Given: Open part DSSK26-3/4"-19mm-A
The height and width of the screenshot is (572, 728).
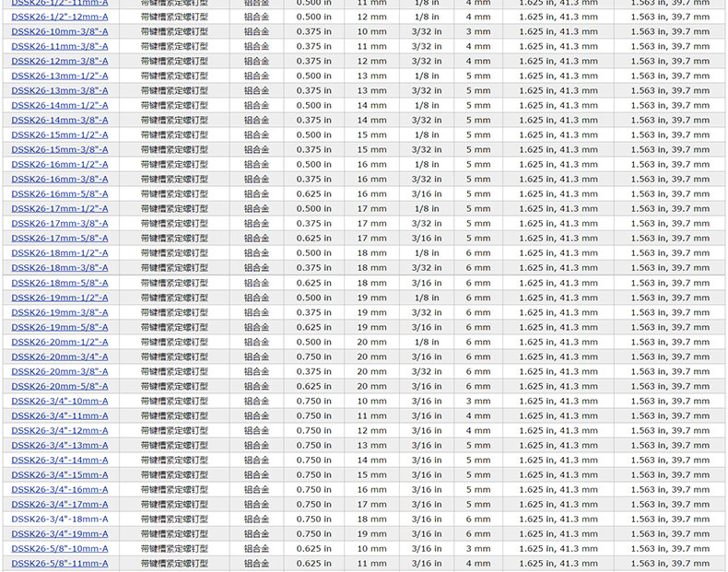Looking at the screenshot, I should click(59, 533).
